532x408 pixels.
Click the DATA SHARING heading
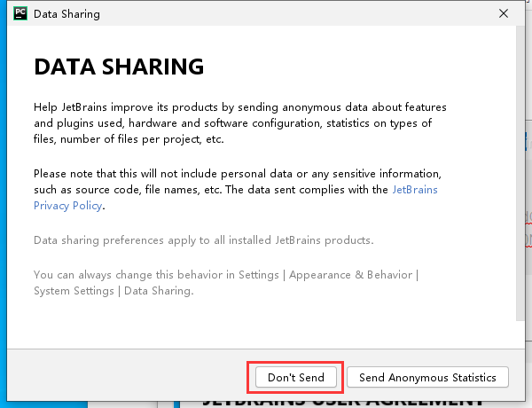(119, 67)
